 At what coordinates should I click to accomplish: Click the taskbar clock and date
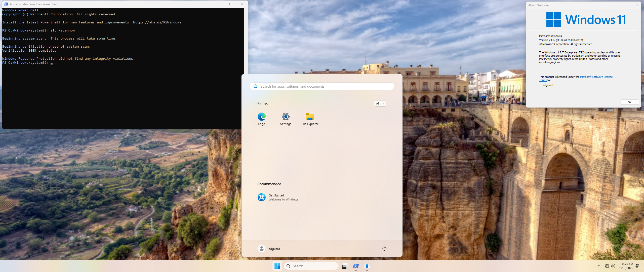point(626,266)
